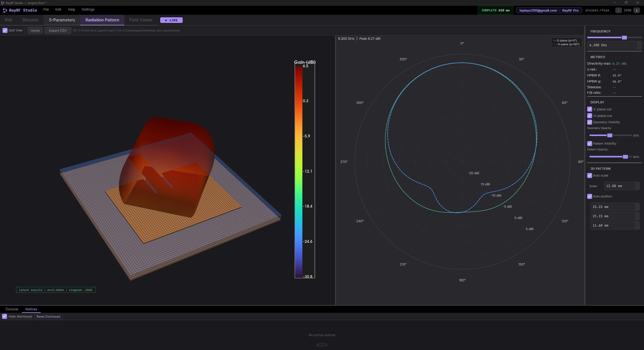Click the Frequency slider handle

pos(624,37)
